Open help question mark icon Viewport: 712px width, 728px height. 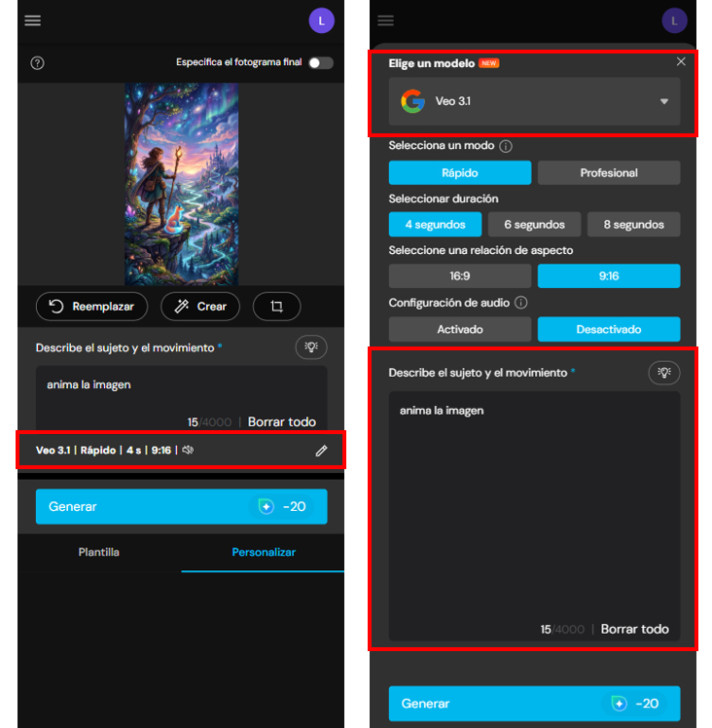(37, 62)
